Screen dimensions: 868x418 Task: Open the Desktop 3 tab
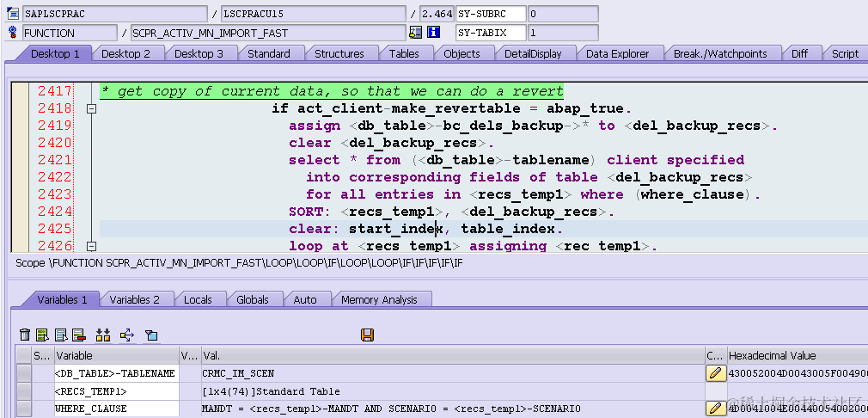pos(199,53)
